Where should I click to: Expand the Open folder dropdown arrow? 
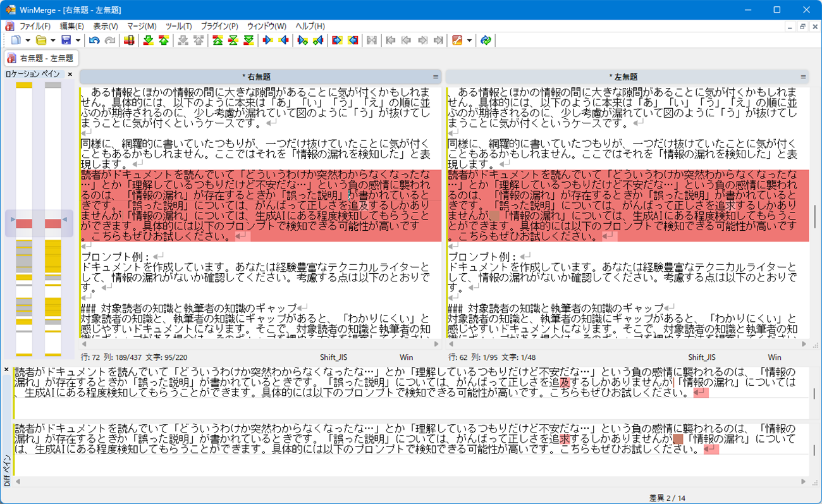pyautogui.click(x=52, y=40)
